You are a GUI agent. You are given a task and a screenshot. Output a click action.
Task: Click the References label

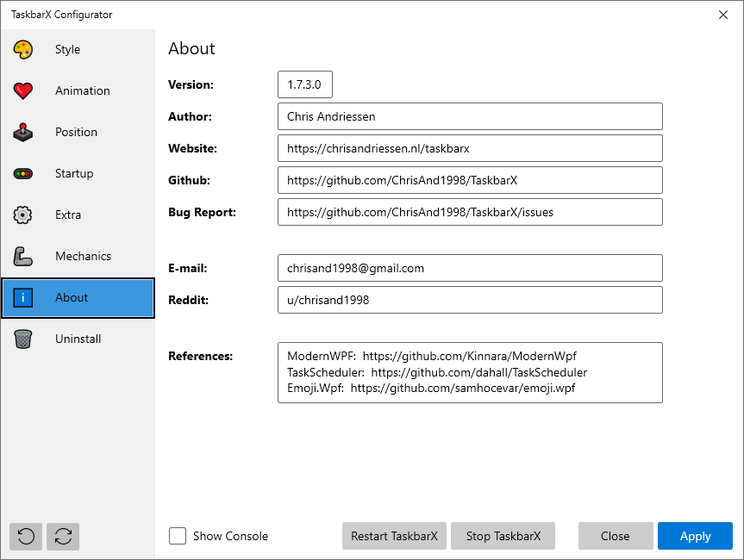(201, 356)
